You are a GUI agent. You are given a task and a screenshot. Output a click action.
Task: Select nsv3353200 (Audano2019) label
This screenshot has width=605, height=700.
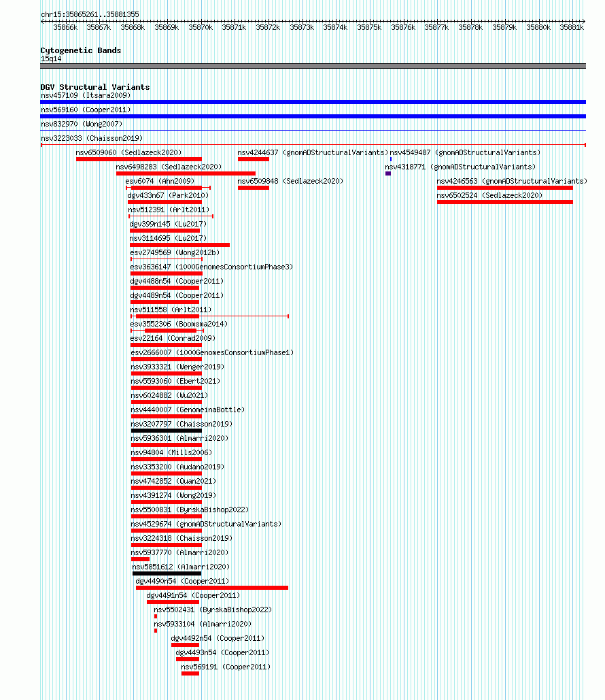click(x=177, y=467)
